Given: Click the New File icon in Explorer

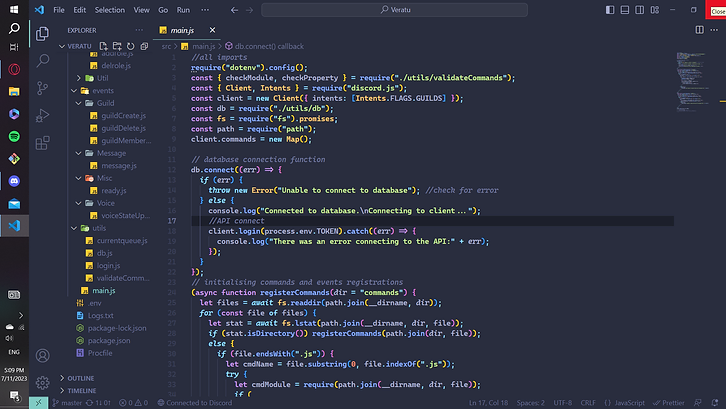Looking at the screenshot, I should (x=104, y=46).
